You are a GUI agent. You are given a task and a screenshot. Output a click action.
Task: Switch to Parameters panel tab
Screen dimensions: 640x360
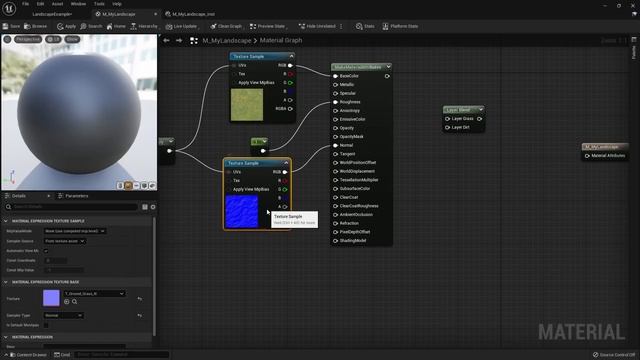point(73,196)
